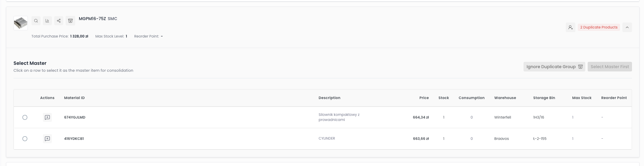Click the Price column header

click(424, 98)
